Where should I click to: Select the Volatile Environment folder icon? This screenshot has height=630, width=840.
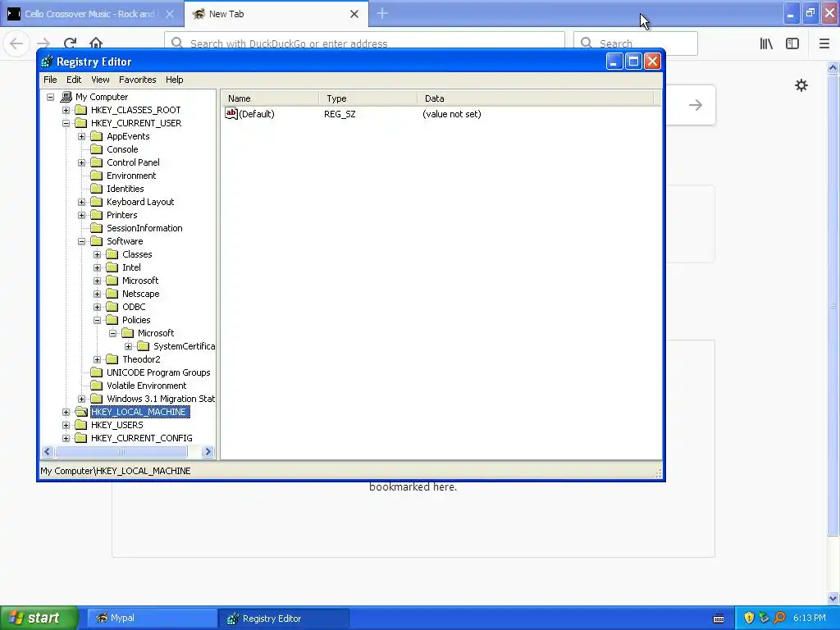[x=97, y=386]
